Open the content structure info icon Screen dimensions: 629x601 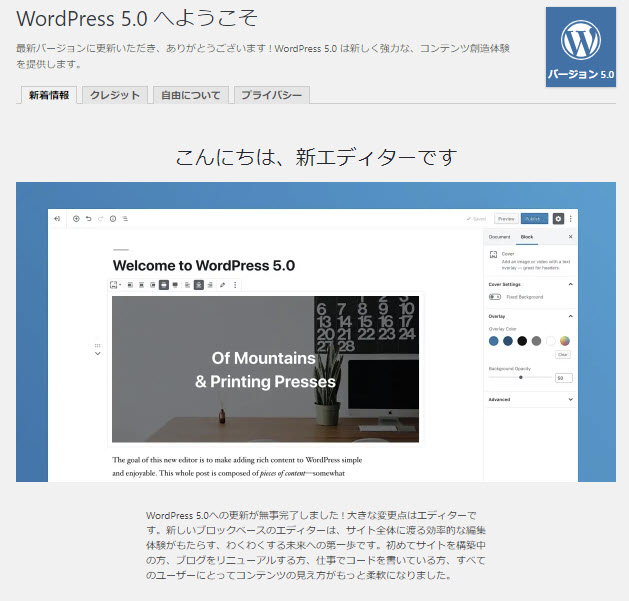point(113,219)
